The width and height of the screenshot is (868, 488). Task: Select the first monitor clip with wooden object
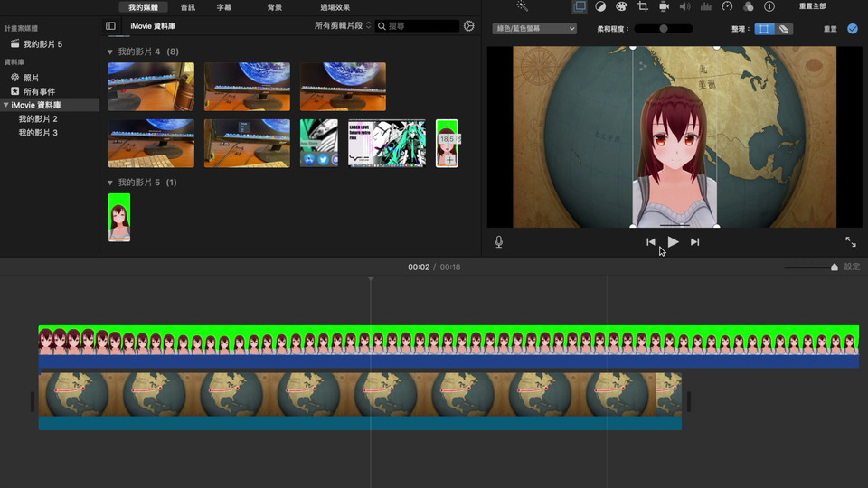[x=151, y=87]
